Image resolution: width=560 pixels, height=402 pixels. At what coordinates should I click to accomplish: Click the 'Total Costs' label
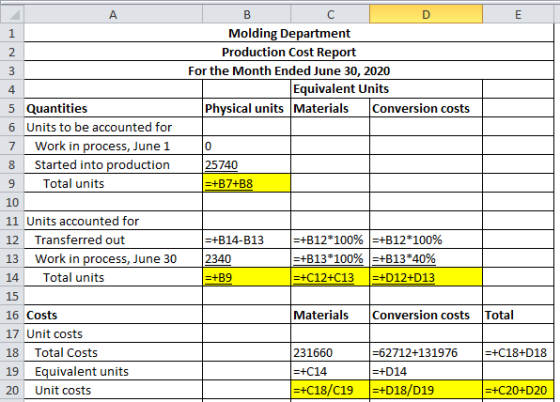point(113,353)
